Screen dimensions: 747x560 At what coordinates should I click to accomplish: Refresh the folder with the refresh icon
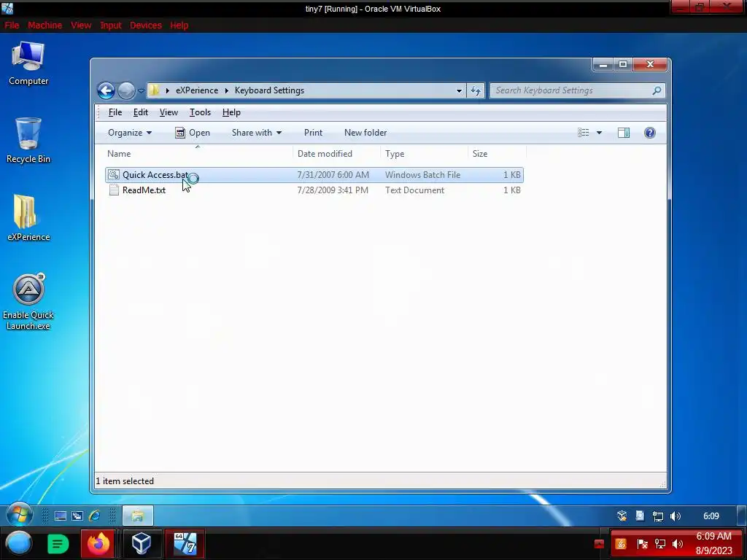click(x=476, y=90)
